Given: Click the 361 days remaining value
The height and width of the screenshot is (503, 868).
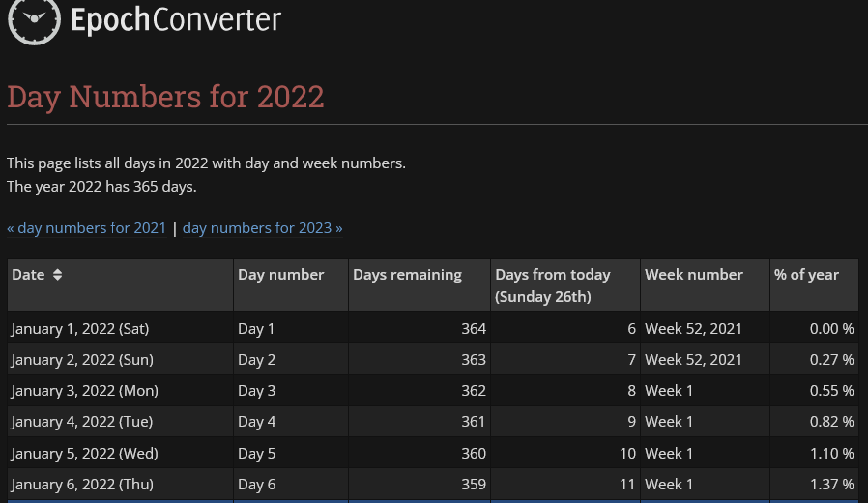Looking at the screenshot, I should pos(474,422).
